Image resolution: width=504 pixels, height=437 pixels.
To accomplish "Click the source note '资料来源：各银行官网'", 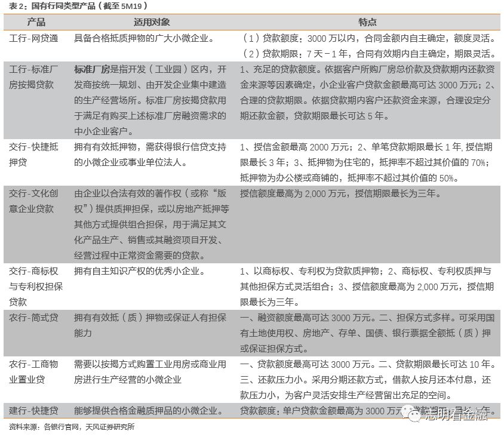I will 44,427.
